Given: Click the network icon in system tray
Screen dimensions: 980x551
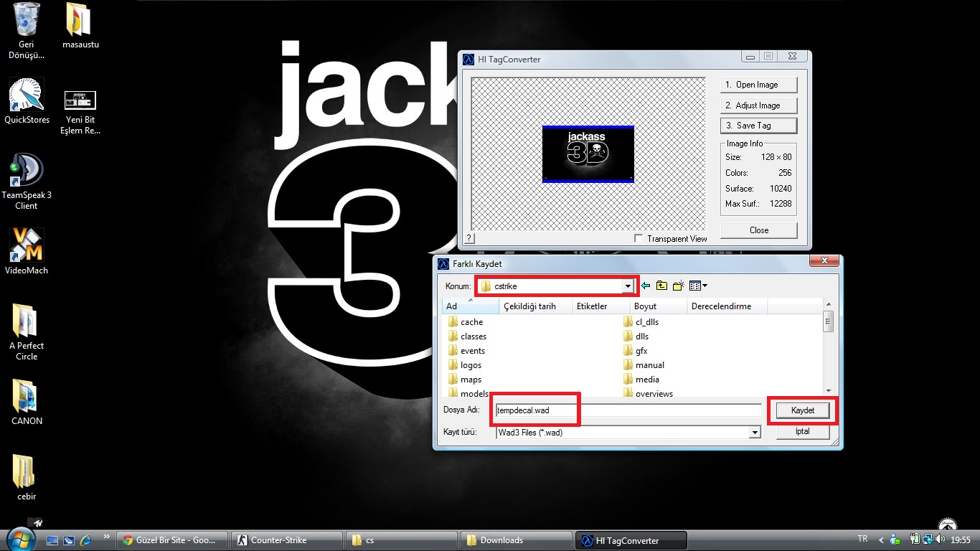Looking at the screenshot, I should (x=927, y=540).
